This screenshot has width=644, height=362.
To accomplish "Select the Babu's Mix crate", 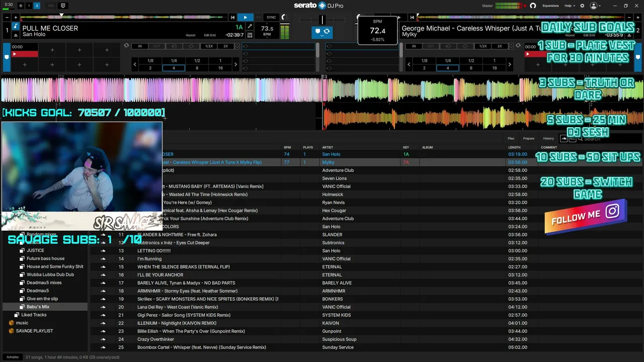I will click(x=45, y=307).
